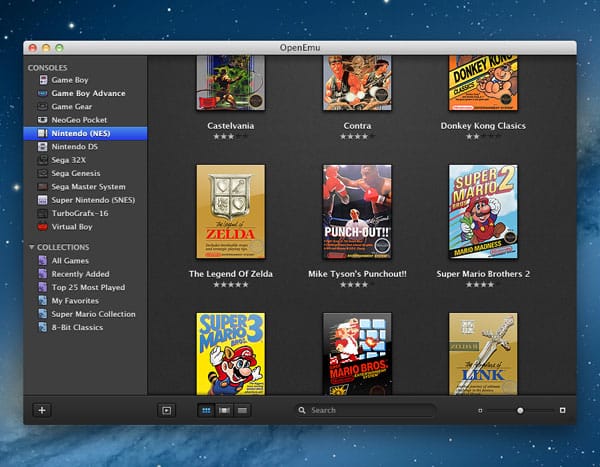Click the small grid icon left of slider
Viewport: 600px width, 467px height.
click(480, 410)
